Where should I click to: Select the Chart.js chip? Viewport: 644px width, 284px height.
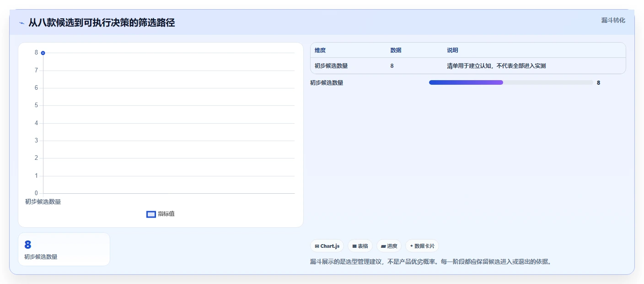click(327, 246)
